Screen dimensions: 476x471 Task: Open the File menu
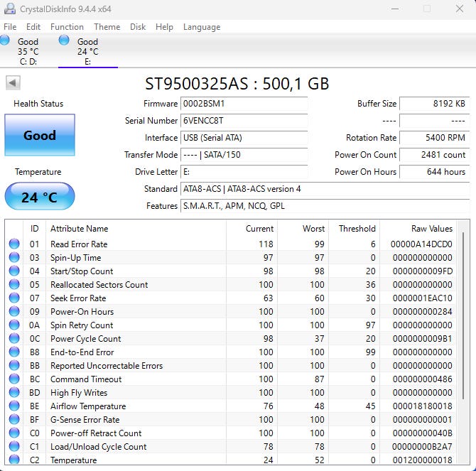(10, 27)
